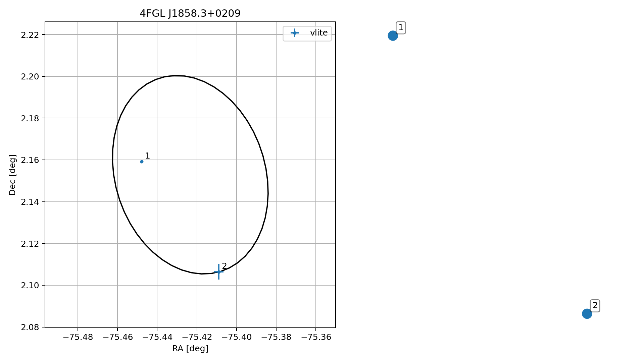Click the 2.12 tick on Dec axis
The height and width of the screenshot is (362, 644).
coord(30,243)
